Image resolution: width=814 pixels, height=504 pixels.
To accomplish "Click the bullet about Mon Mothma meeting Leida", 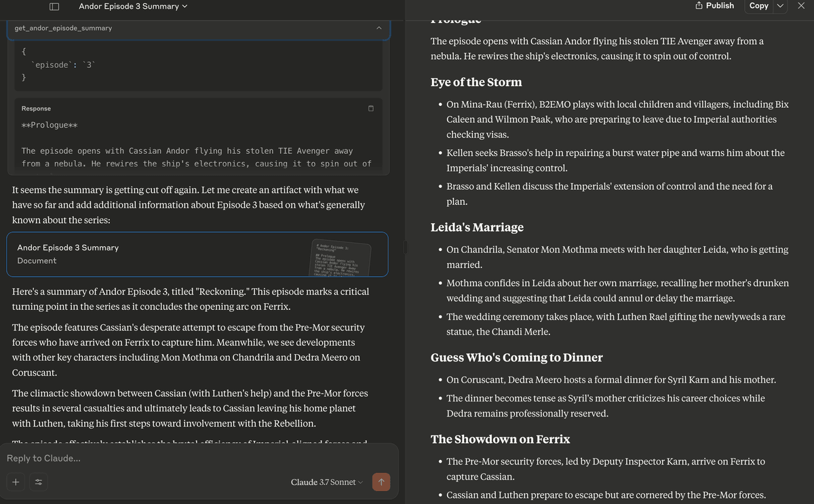I will click(617, 256).
